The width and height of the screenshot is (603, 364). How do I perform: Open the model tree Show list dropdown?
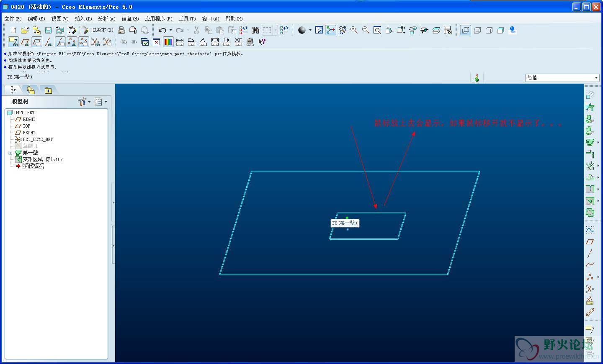click(x=101, y=102)
